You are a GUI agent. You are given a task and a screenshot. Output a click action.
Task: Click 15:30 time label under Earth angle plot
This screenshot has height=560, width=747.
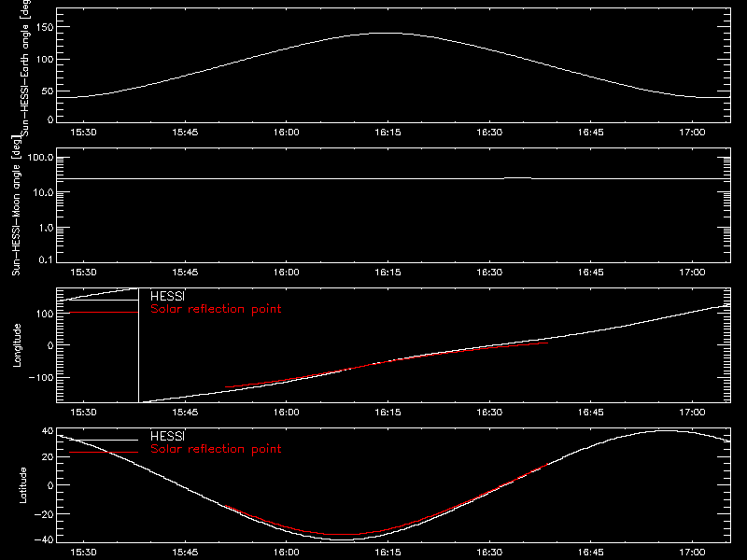pyautogui.click(x=83, y=132)
